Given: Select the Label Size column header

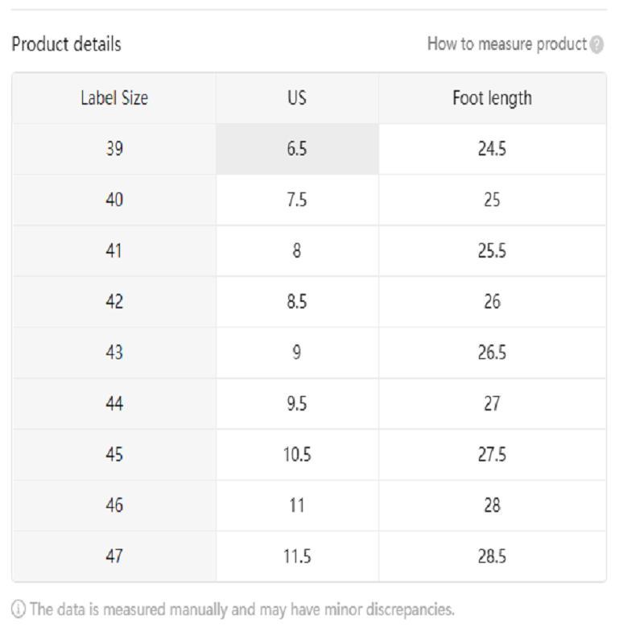Looking at the screenshot, I should [x=114, y=98].
